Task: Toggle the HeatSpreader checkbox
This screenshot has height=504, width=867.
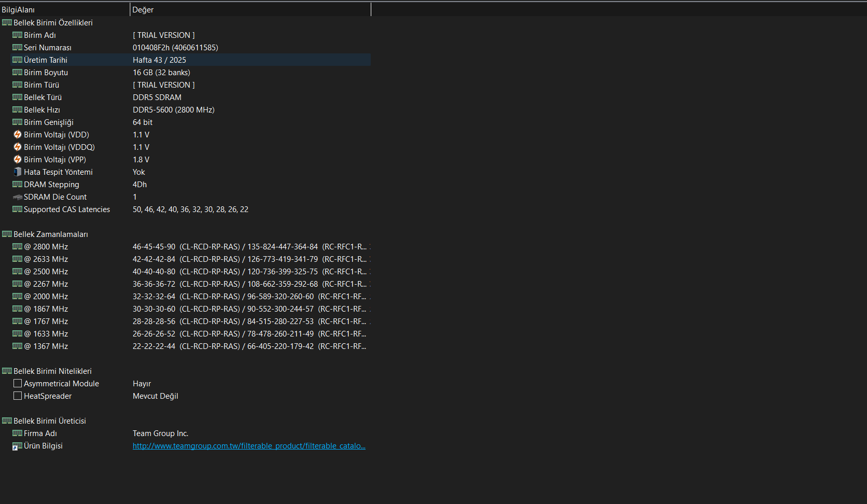Action: (18, 396)
